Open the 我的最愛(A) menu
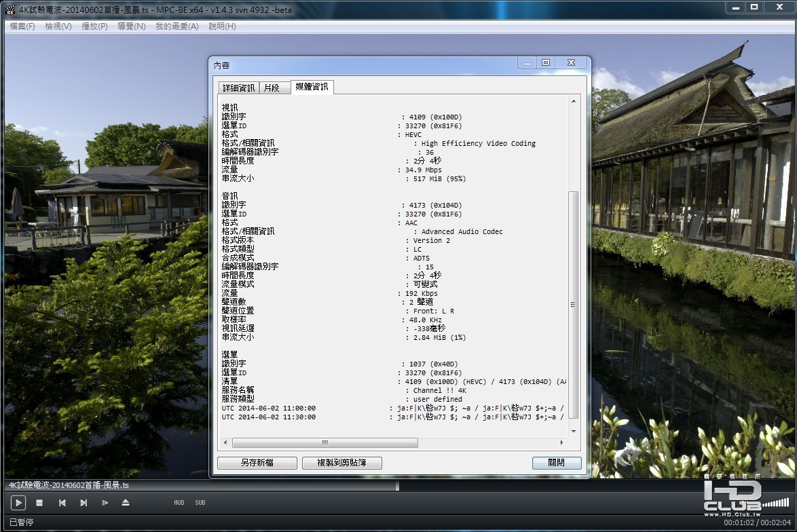The width and height of the screenshot is (797, 532). click(x=177, y=26)
